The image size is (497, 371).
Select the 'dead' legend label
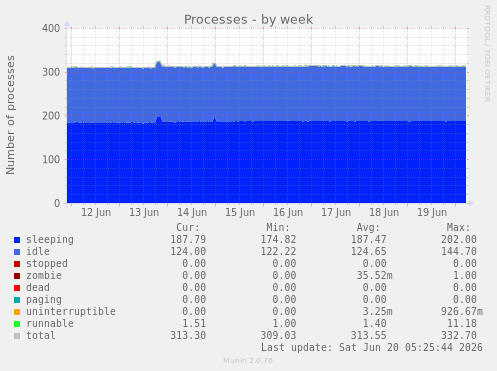[38, 287]
